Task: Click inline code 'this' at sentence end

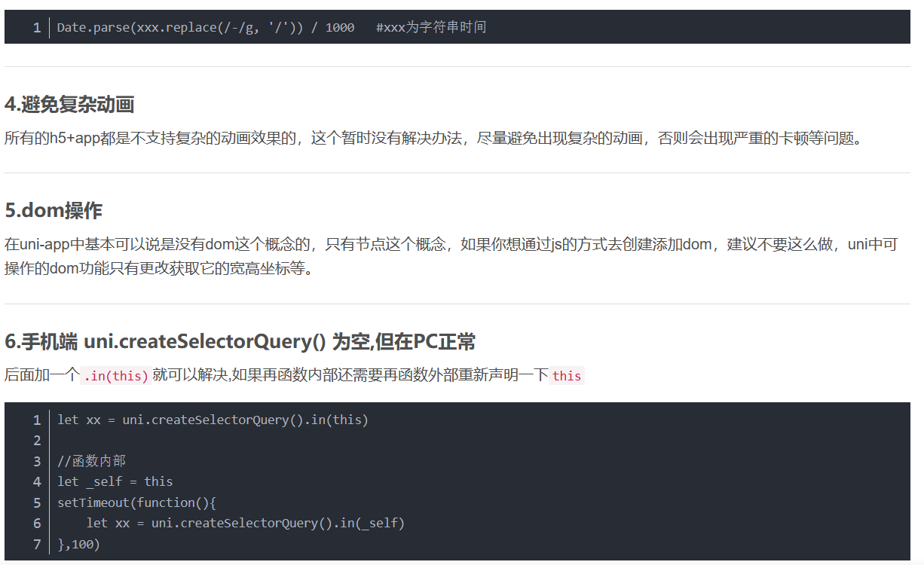Action: (x=567, y=375)
